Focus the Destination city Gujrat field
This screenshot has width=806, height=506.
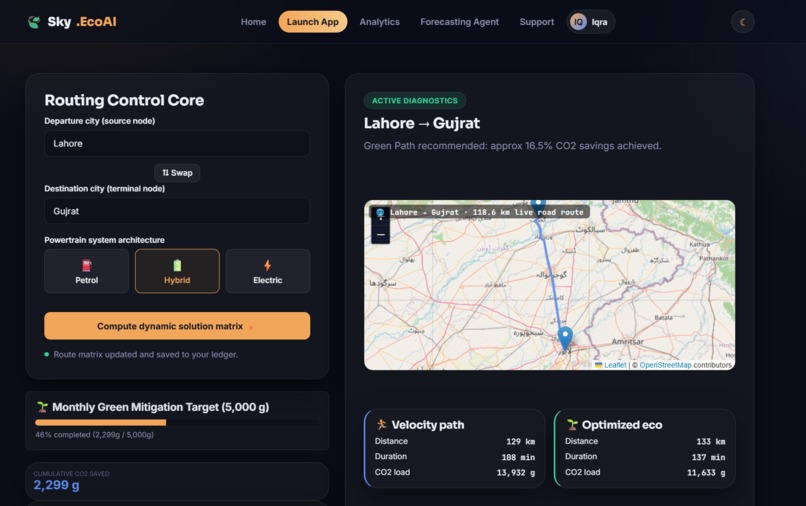click(x=177, y=211)
